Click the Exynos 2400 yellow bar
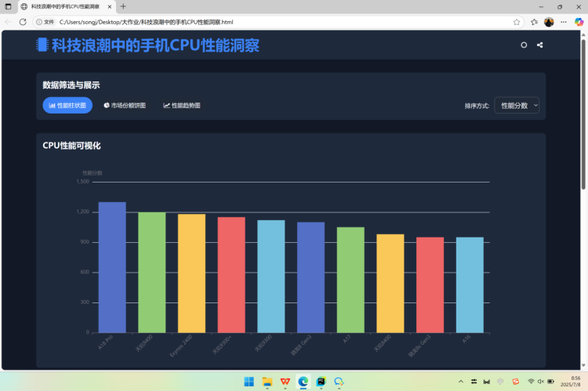 [191, 273]
